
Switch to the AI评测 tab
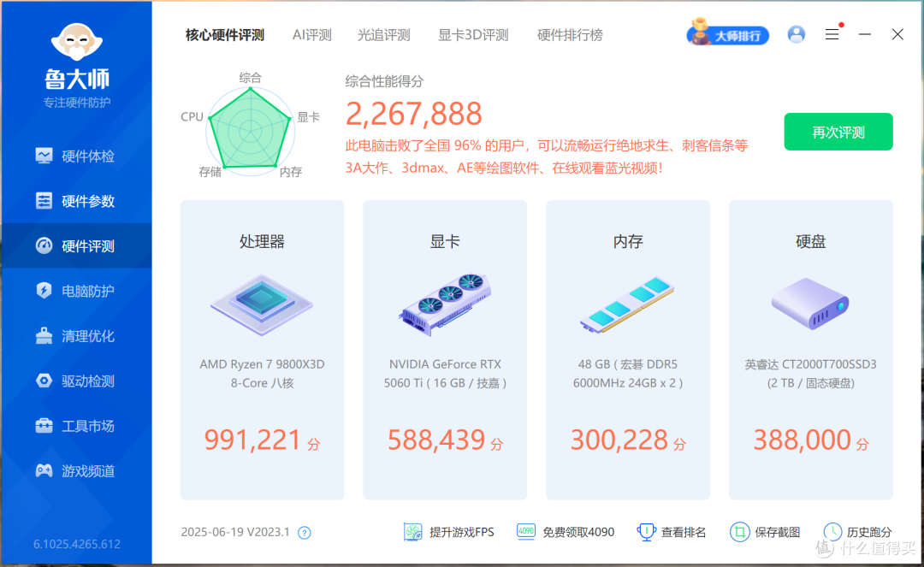[x=311, y=35]
